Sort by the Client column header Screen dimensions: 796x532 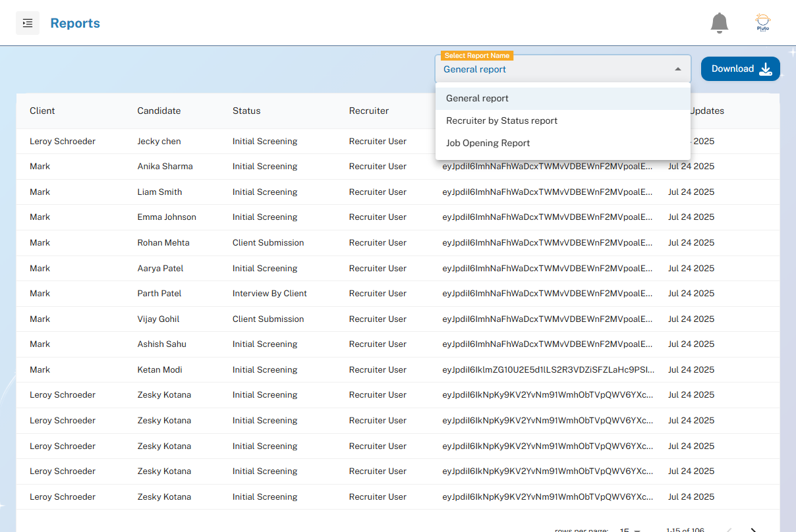pyautogui.click(x=42, y=111)
